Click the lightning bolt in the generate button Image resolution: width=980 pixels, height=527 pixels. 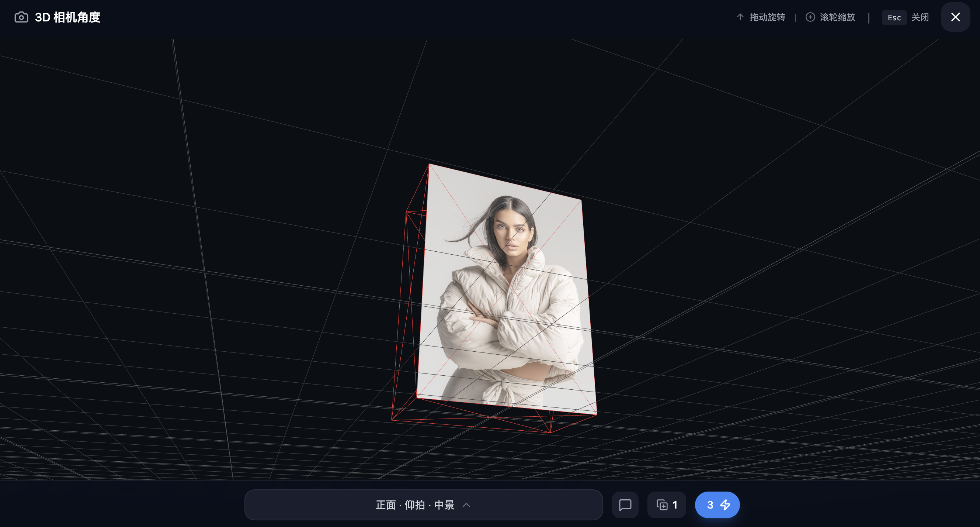point(725,505)
